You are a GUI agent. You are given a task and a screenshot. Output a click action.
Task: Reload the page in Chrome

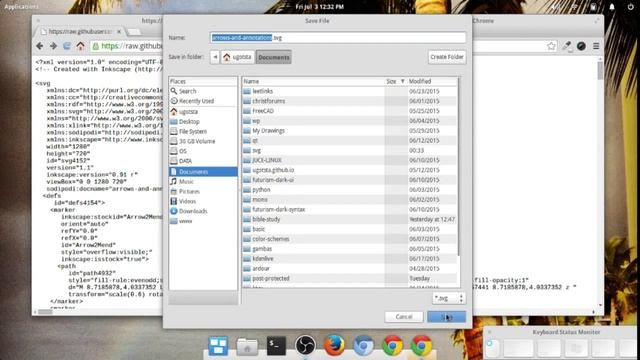pos(67,46)
